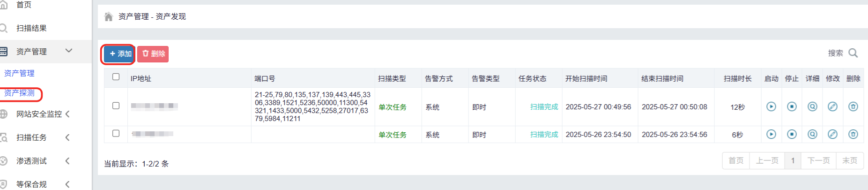Click the end time 2025-05-26 23:54:56
The height and width of the screenshot is (190, 868).
[x=675, y=135]
